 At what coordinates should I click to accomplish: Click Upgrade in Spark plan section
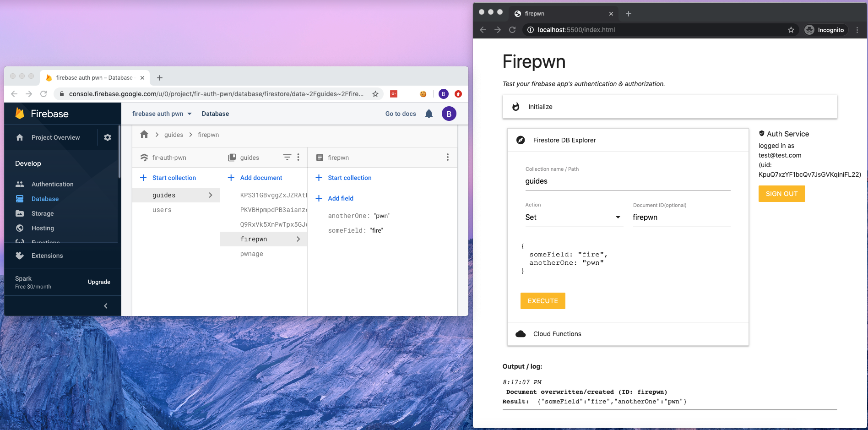pos(99,282)
